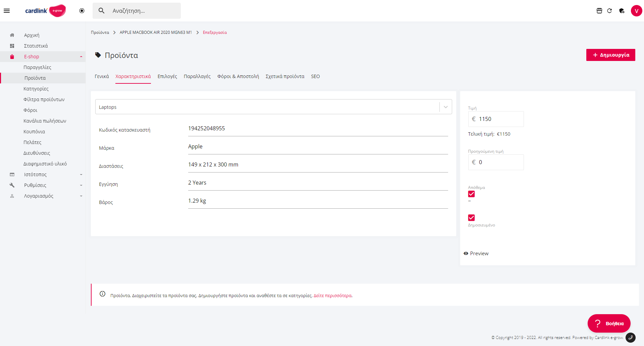Open Κανάλια πωλήσεων in the sidebar
644x346 pixels.
pyautogui.click(x=45, y=121)
